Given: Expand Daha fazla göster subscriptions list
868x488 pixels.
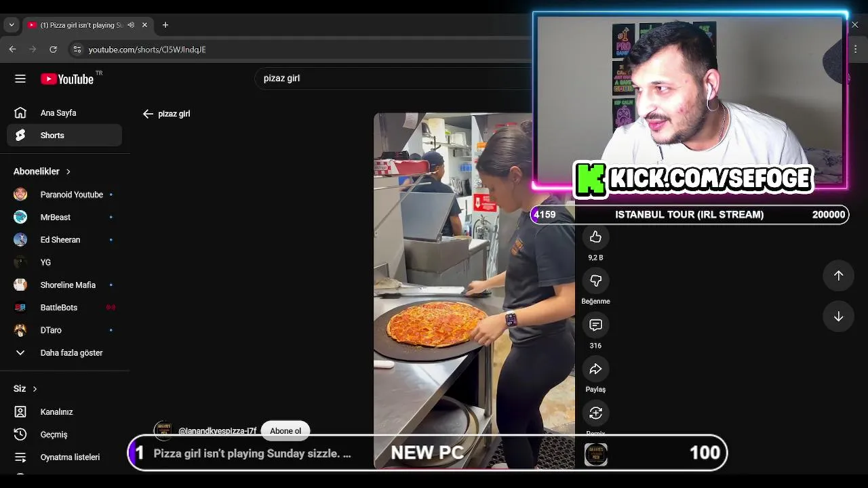Looking at the screenshot, I should click(x=64, y=352).
